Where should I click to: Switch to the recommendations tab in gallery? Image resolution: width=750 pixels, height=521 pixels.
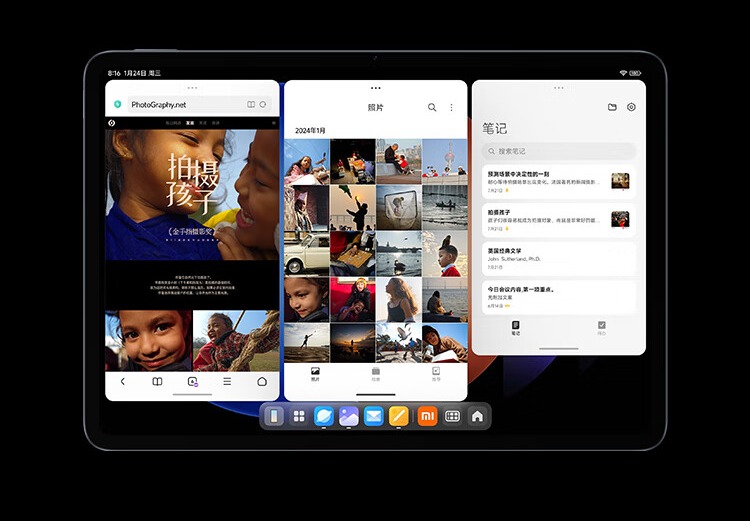pyautogui.click(x=436, y=374)
